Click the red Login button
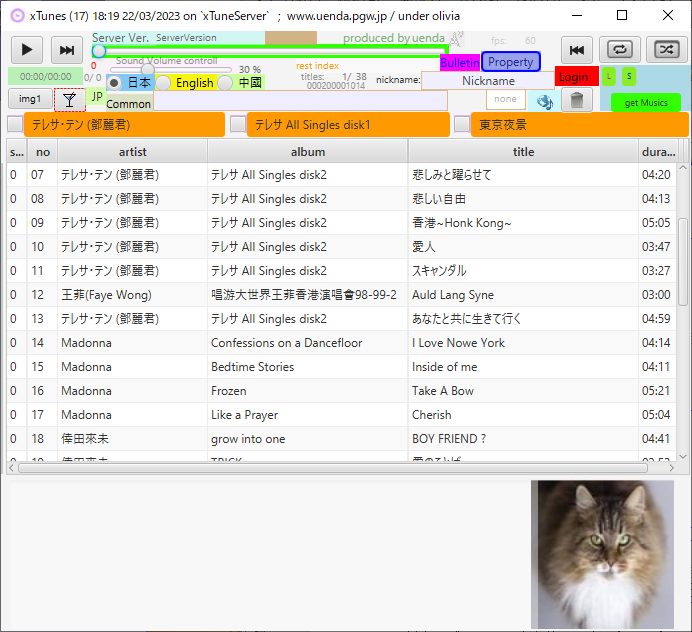The height and width of the screenshot is (632, 692). coord(574,77)
